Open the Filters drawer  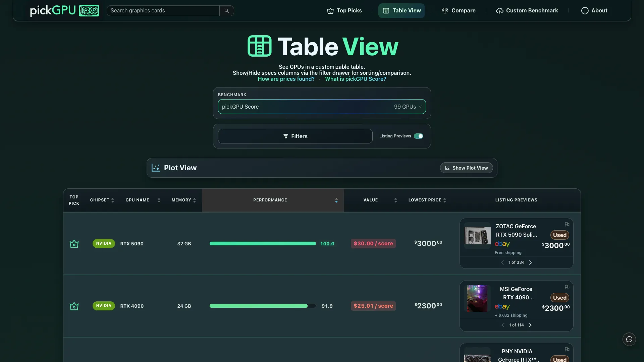pos(295,136)
